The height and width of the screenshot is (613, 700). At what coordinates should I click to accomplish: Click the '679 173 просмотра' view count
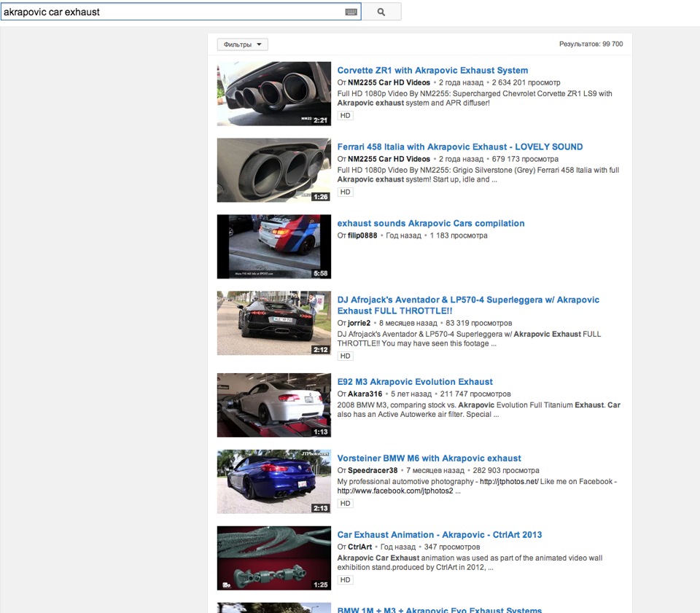click(x=525, y=159)
